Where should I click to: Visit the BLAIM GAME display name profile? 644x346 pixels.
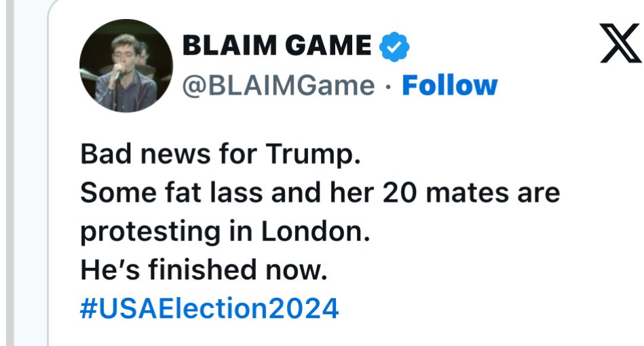[277, 45]
